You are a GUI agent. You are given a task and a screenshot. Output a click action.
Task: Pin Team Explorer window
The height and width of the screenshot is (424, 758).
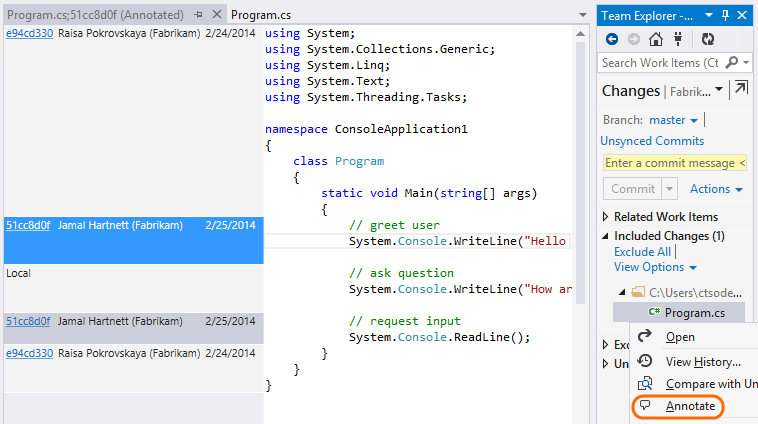click(x=725, y=15)
